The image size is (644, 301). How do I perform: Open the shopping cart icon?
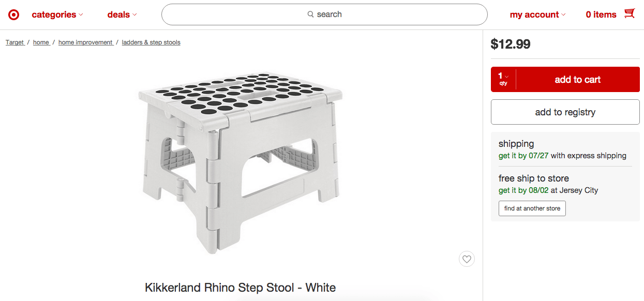point(630,14)
